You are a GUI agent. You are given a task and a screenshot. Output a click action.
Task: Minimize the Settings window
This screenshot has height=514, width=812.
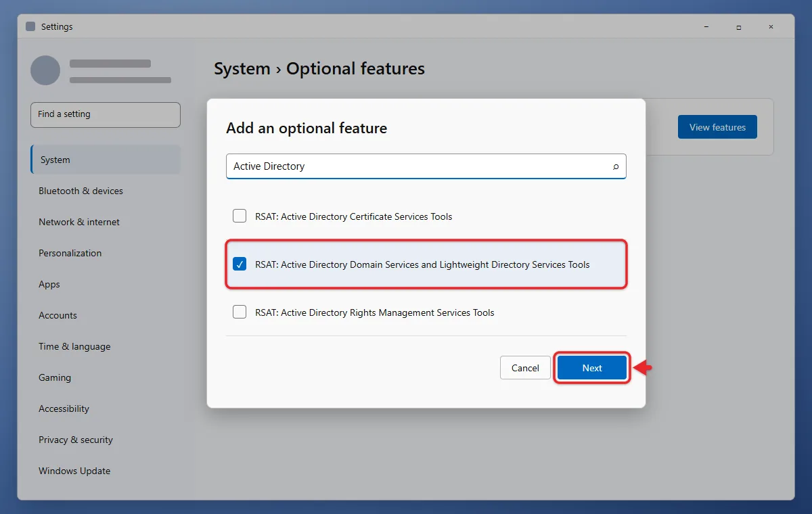click(x=706, y=27)
